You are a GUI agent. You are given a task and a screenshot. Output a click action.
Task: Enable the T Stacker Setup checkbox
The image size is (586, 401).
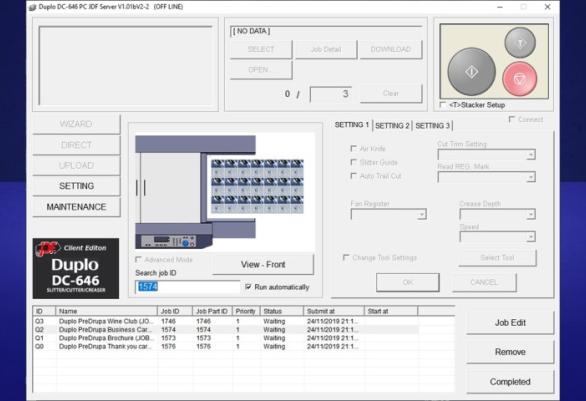(442, 105)
